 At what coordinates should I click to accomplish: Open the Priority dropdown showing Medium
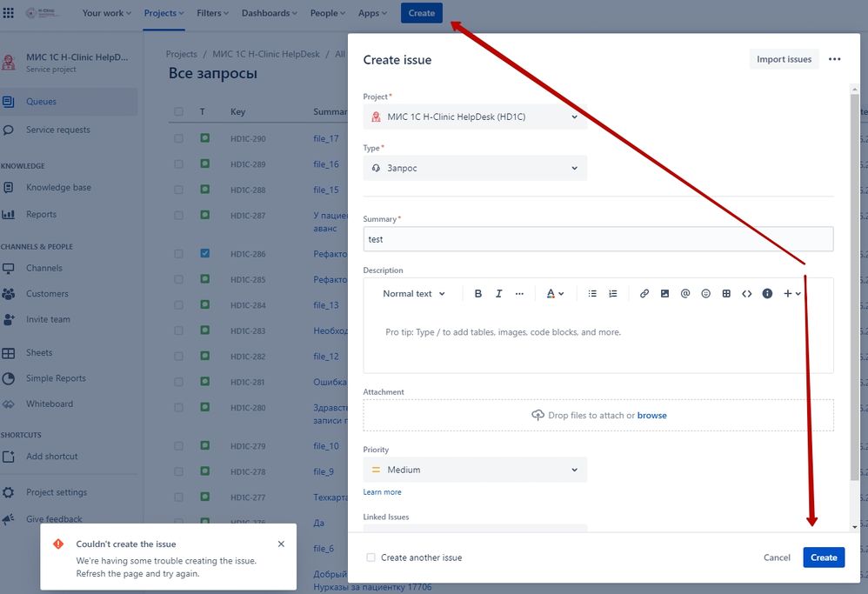475,470
